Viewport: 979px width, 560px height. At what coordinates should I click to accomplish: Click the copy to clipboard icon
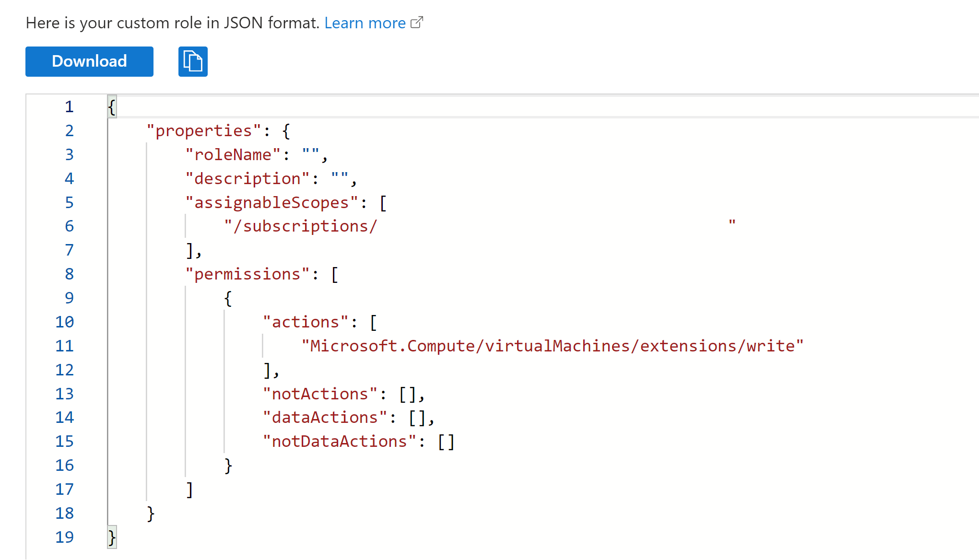pyautogui.click(x=193, y=61)
